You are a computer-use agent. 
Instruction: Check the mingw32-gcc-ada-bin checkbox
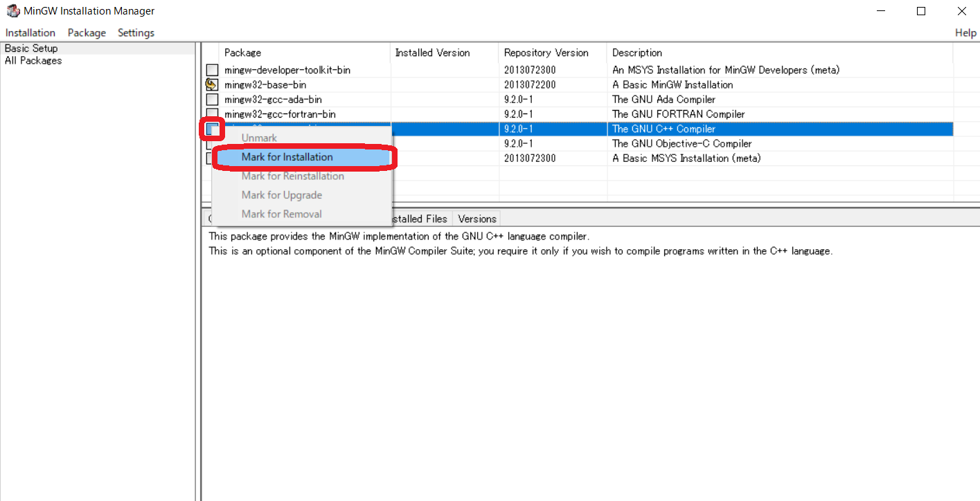212,100
